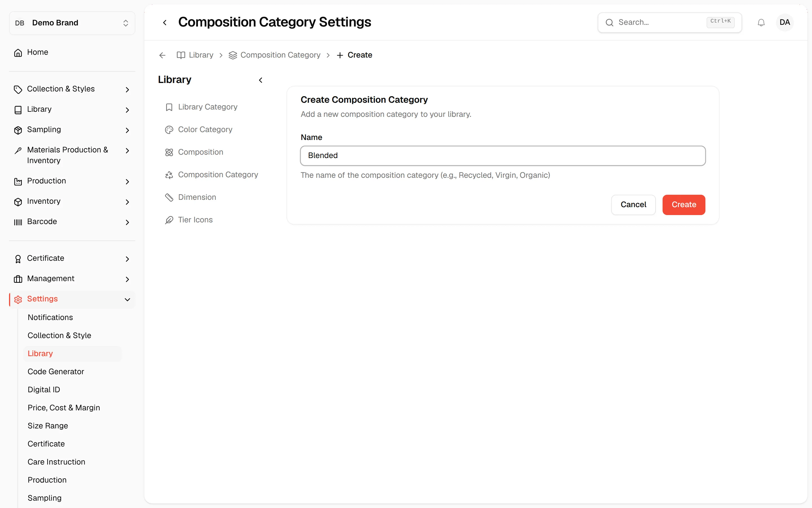
Task: Click the Production factory icon
Action: (18, 181)
